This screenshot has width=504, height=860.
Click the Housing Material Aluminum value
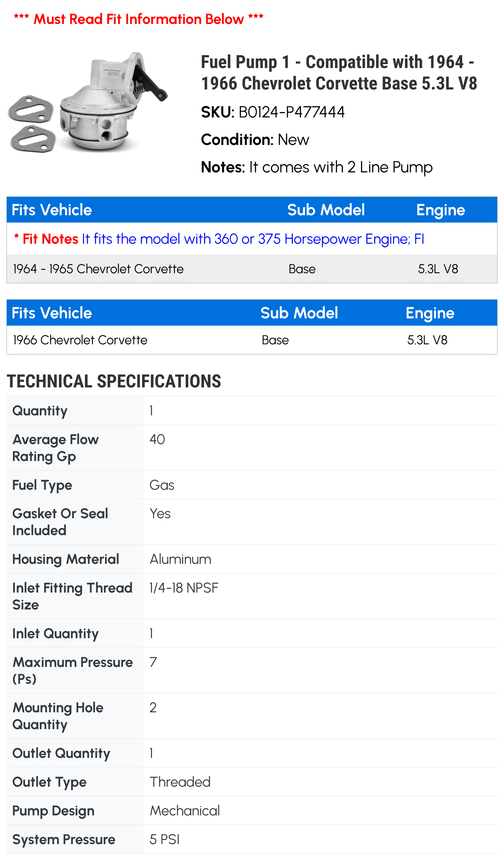180,559
